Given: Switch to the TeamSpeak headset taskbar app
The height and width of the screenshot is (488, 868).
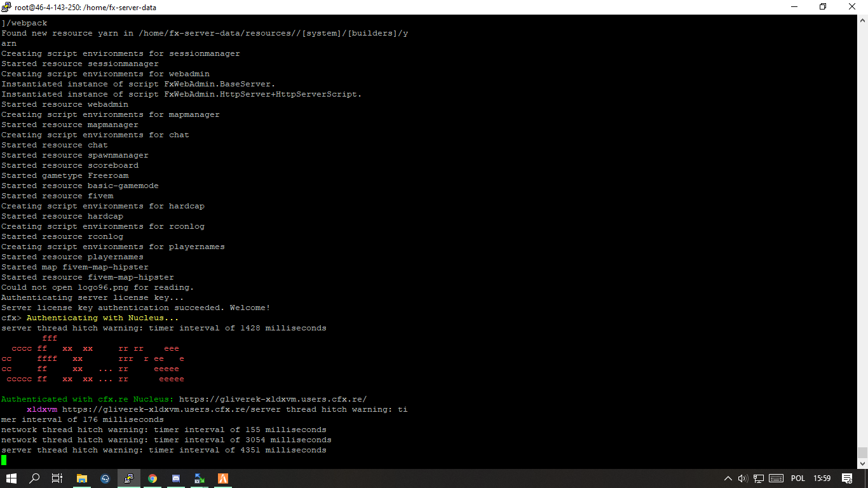Looking at the screenshot, I should (x=105, y=478).
